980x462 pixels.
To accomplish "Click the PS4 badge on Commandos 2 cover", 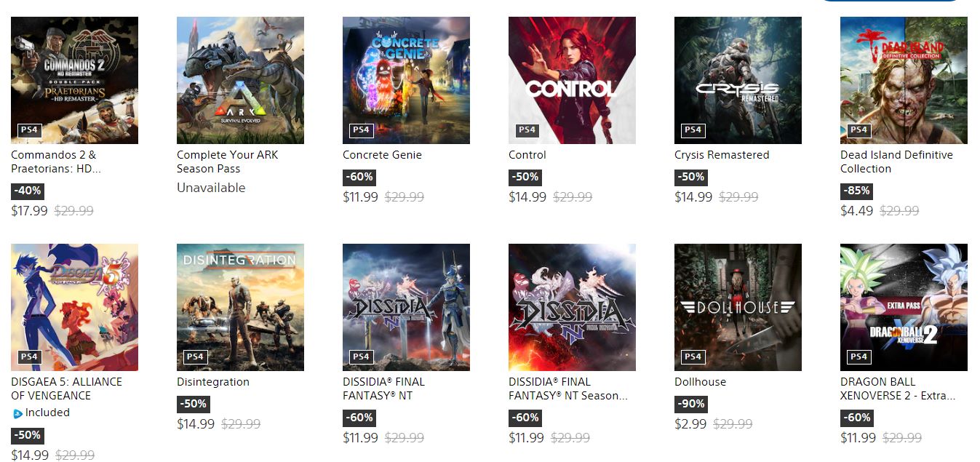I will (29, 130).
